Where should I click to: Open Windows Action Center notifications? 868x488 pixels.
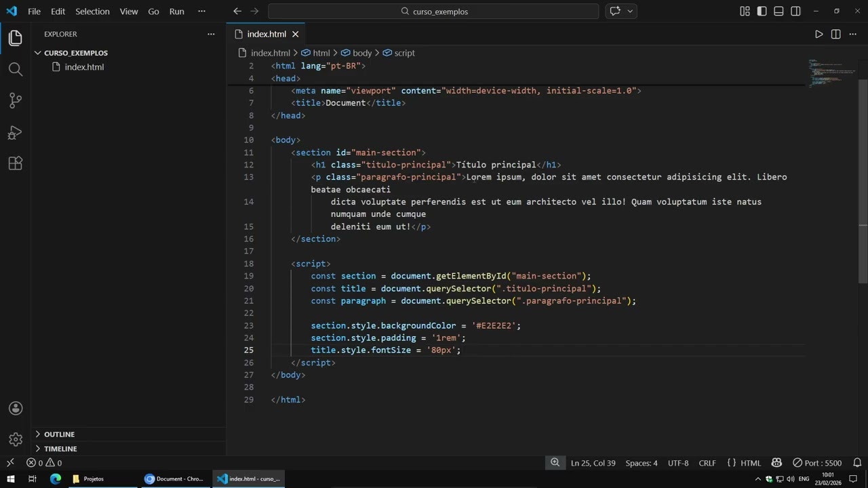(852, 479)
